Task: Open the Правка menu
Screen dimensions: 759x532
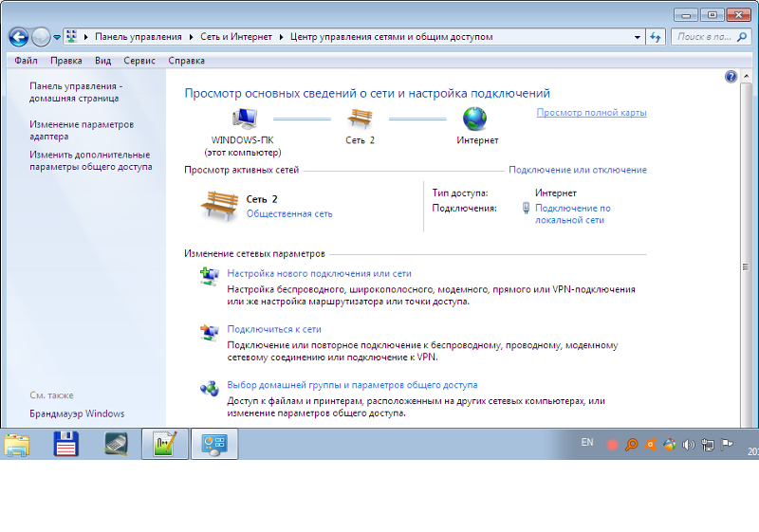Action: click(x=65, y=61)
